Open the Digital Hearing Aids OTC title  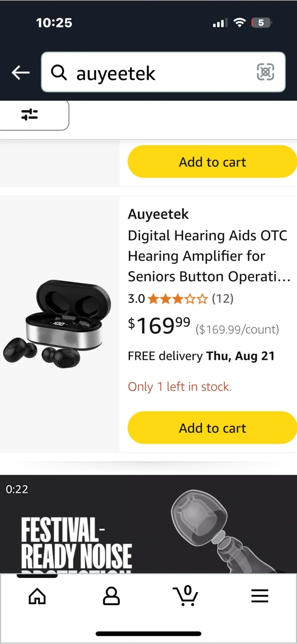tap(208, 256)
